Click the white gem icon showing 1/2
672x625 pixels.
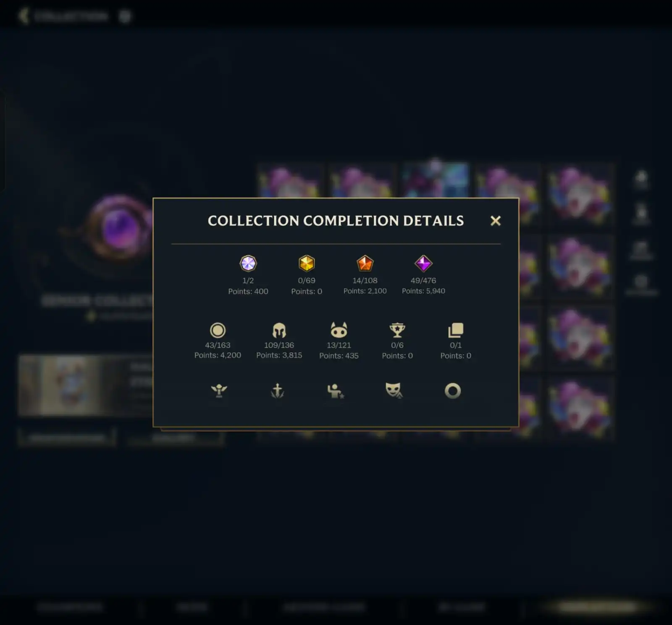pos(248,264)
